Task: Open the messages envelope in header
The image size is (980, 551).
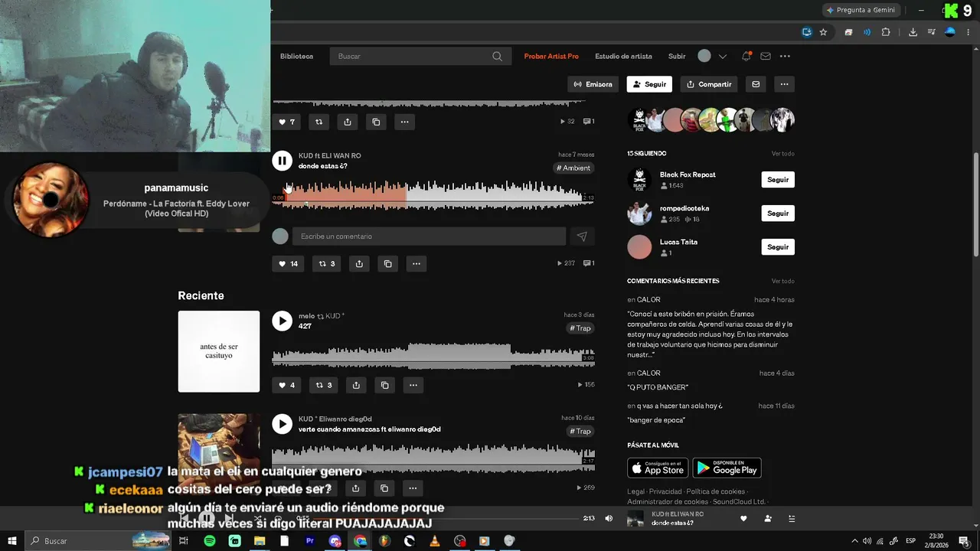Action: [x=766, y=56]
